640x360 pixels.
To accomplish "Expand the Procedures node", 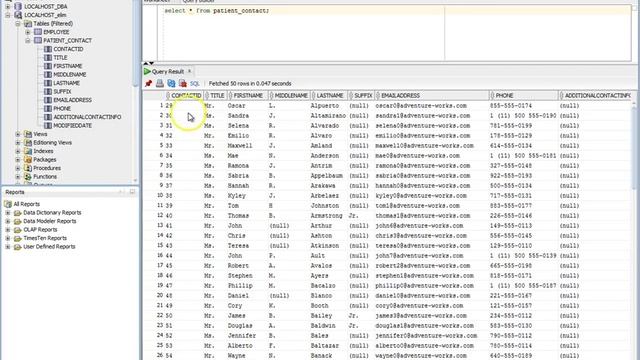I will pos(18,168).
